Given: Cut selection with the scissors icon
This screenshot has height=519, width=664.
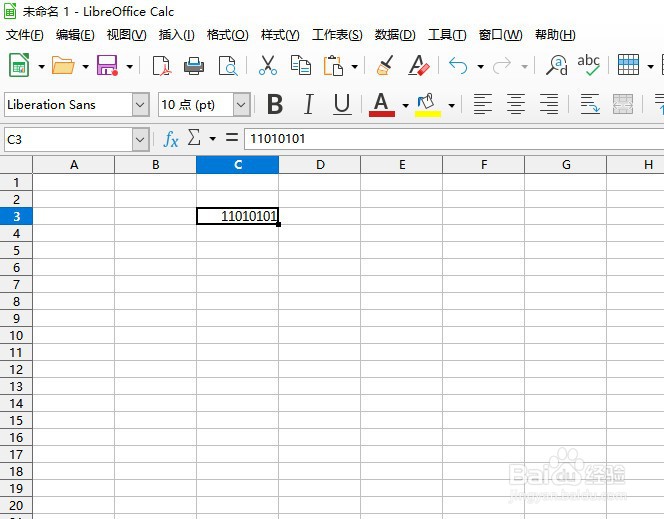Looking at the screenshot, I should click(268, 65).
